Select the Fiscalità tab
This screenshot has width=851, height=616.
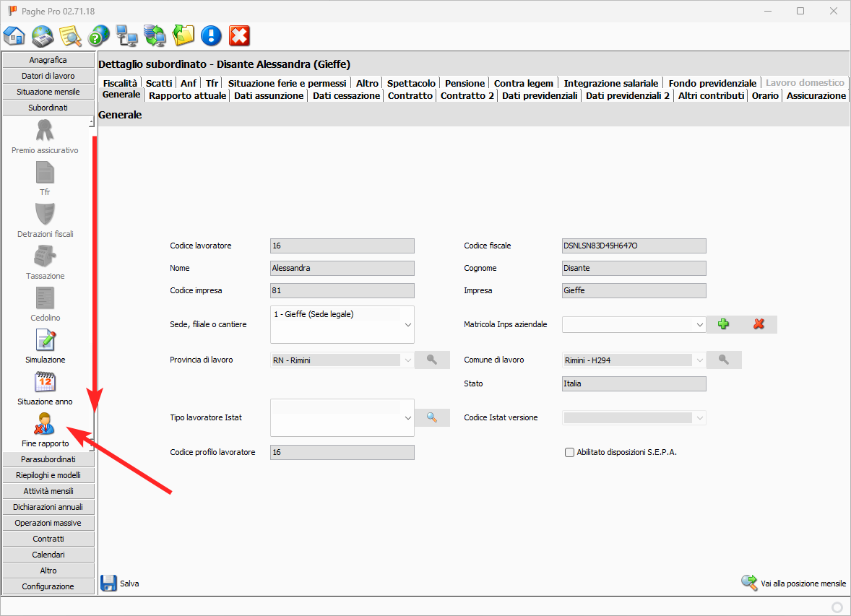[x=120, y=83]
